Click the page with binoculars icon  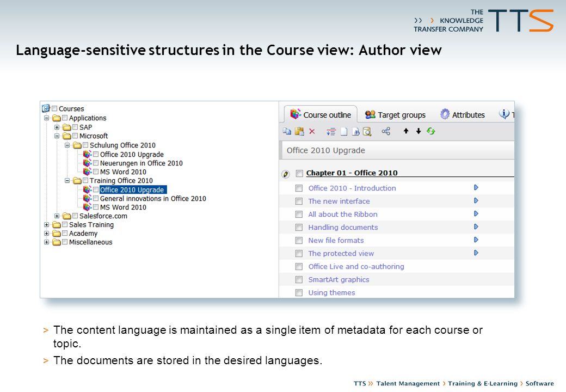coord(355,132)
